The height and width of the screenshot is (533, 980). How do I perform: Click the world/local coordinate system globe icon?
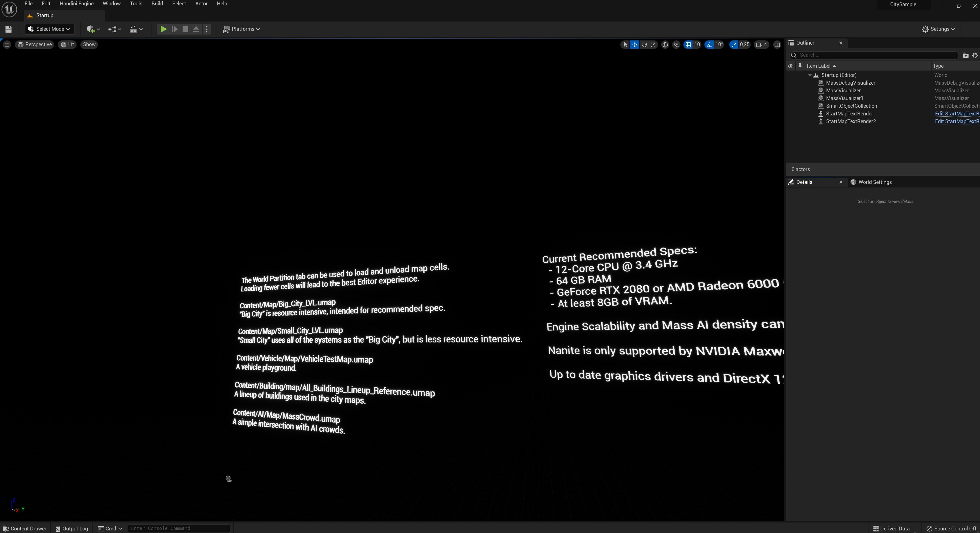click(x=665, y=45)
